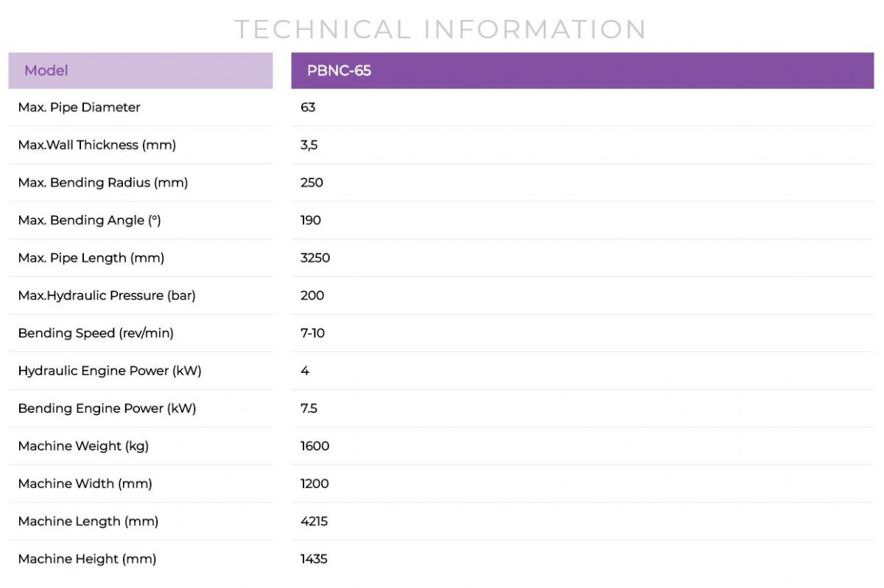Select the Machine Weight (kg) label
Viewport: 884px width, 588px height.
[x=83, y=446]
